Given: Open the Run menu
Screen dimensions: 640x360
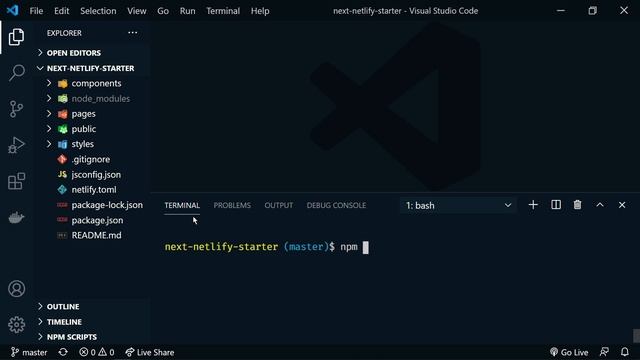Looking at the screenshot, I should pyautogui.click(x=187, y=11).
